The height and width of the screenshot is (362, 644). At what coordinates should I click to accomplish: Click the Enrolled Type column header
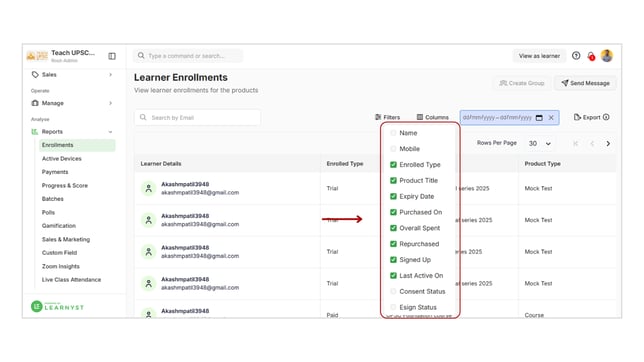[345, 164]
